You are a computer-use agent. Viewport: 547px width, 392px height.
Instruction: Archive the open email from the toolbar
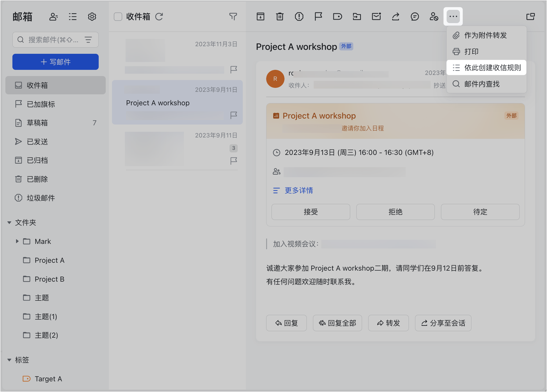(x=261, y=17)
